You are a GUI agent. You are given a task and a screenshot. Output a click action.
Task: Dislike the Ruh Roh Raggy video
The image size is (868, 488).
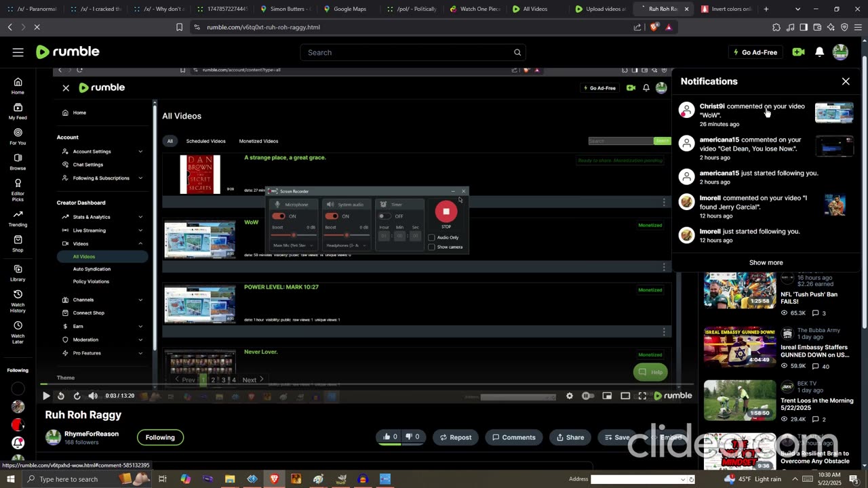coord(413,437)
